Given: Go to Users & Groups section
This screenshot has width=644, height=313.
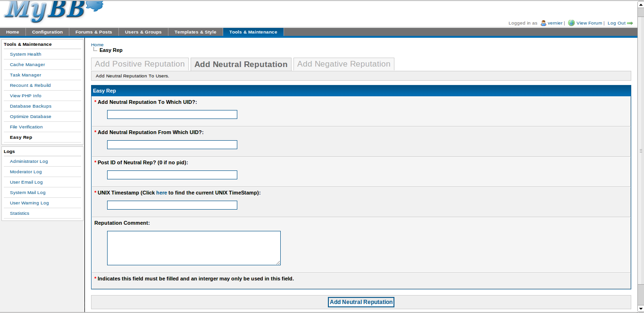Looking at the screenshot, I should point(143,32).
